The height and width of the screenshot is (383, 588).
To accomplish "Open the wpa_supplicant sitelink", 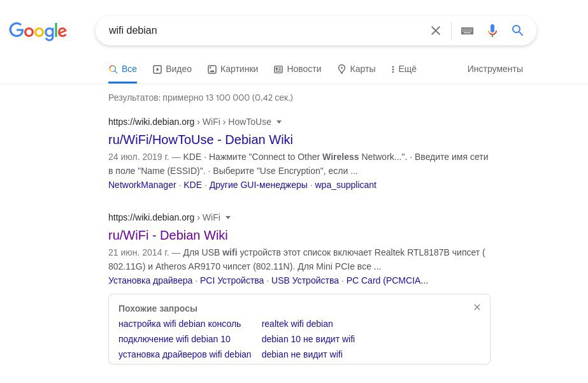I will (x=346, y=185).
